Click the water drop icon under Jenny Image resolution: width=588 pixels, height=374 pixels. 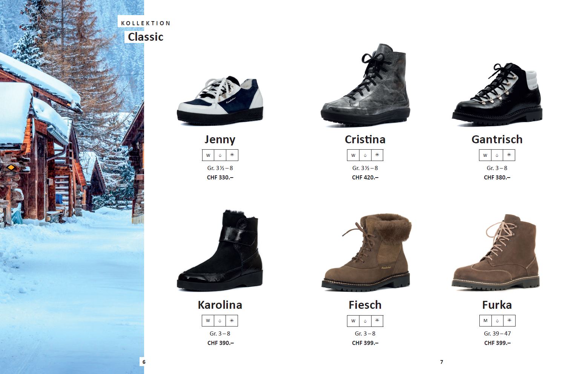pyautogui.click(x=220, y=155)
